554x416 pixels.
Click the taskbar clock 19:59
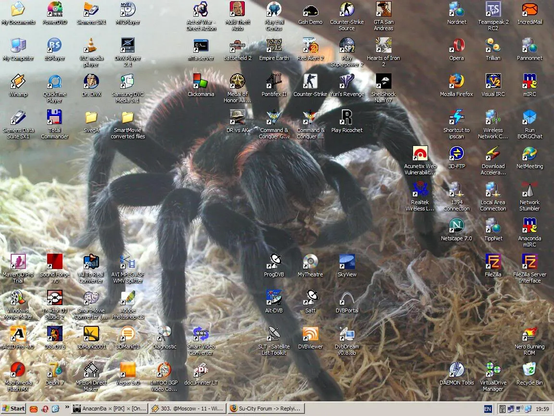click(x=542, y=409)
